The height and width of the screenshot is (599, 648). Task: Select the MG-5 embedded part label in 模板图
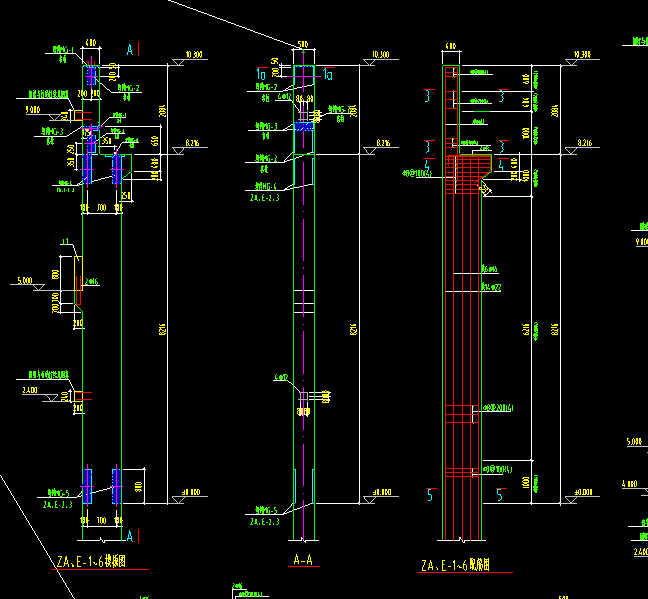(59, 493)
